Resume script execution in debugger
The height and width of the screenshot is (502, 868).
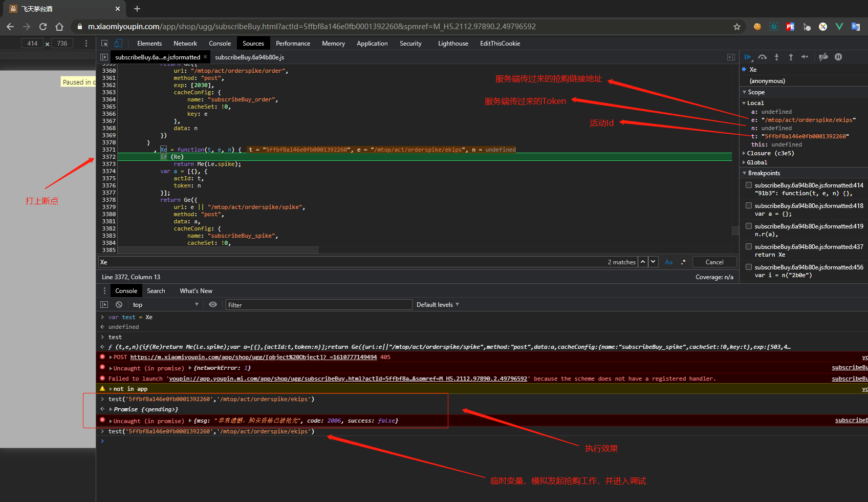748,57
